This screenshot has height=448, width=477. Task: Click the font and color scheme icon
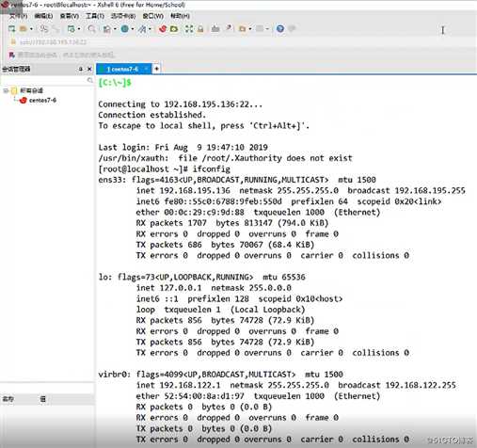tap(142, 29)
